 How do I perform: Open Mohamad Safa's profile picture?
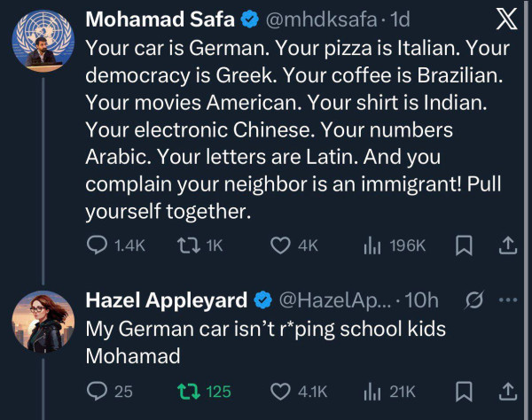[43, 42]
